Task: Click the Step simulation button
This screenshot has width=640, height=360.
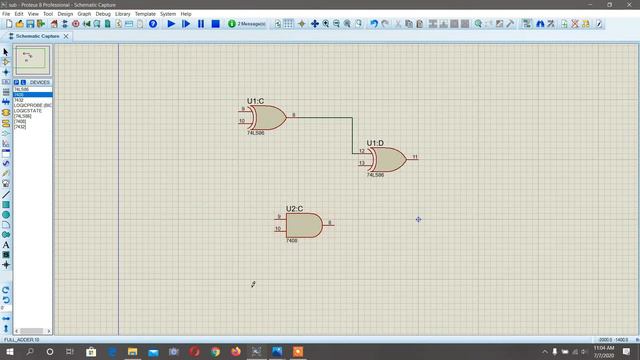Action: pyautogui.click(x=186, y=24)
